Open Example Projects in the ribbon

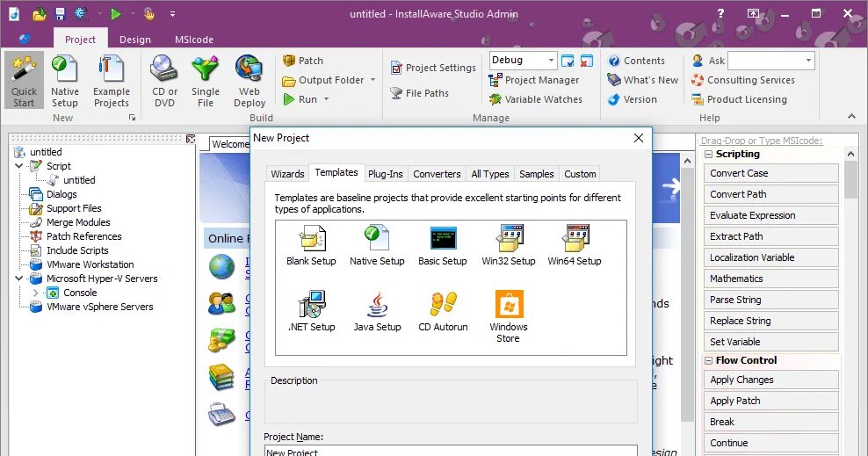112,81
